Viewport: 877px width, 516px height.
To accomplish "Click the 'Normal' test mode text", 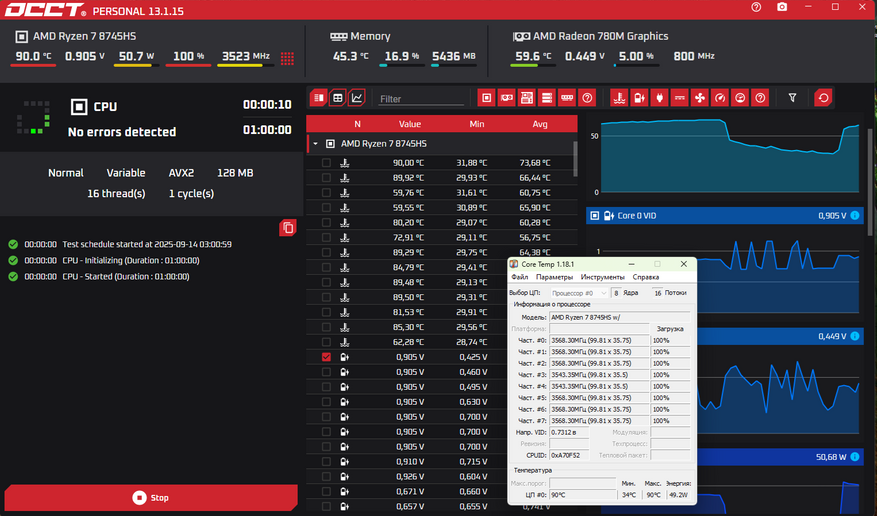I will point(65,173).
